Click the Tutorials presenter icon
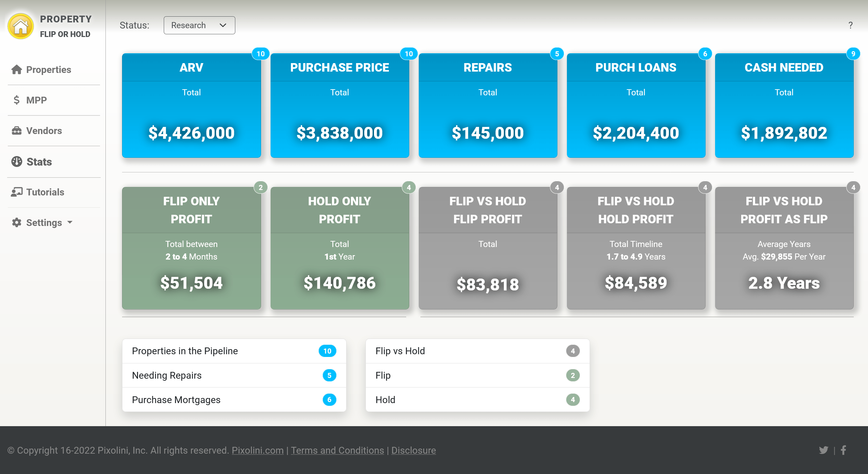This screenshot has width=868, height=474. pyautogui.click(x=16, y=192)
